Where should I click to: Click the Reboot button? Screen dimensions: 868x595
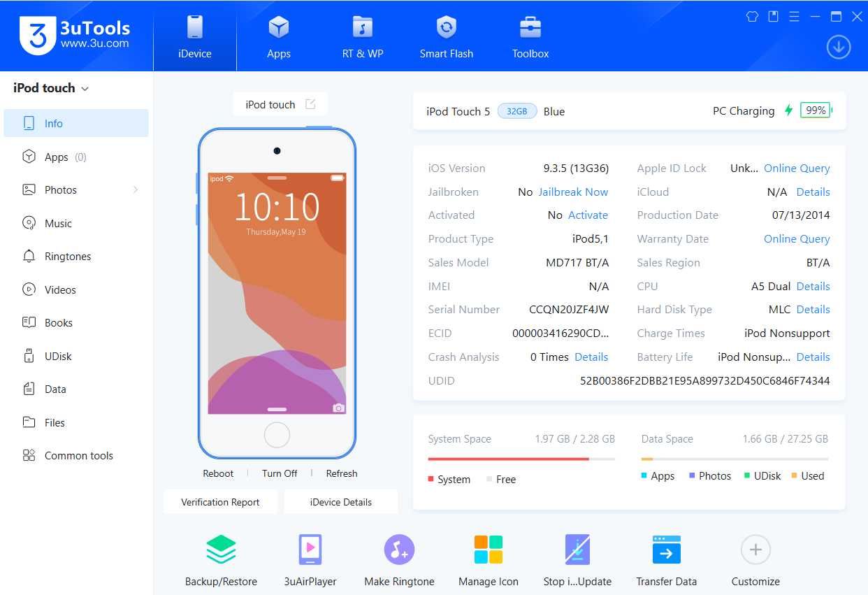tap(218, 473)
